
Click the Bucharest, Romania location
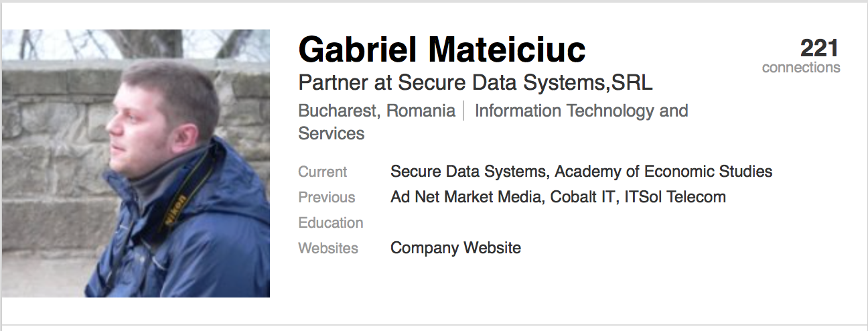coord(376,111)
